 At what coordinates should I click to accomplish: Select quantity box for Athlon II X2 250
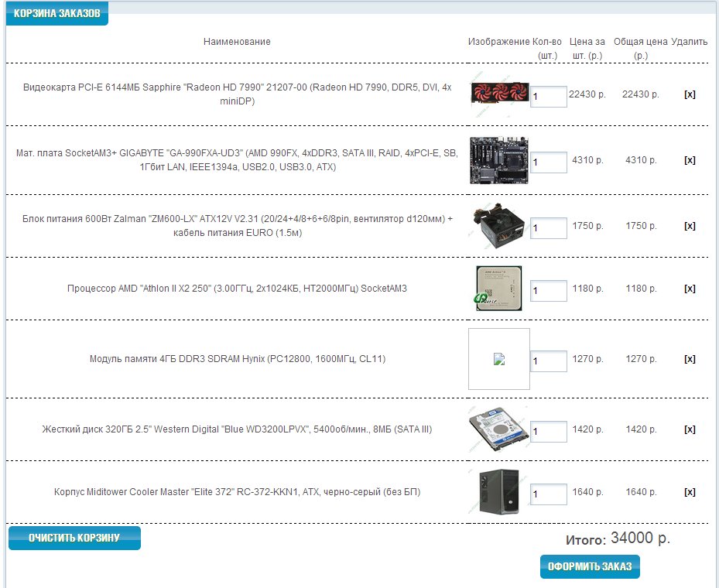549,291
